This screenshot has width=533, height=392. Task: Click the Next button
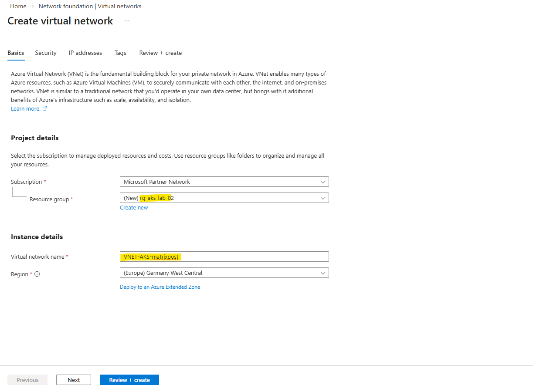pyautogui.click(x=74, y=380)
